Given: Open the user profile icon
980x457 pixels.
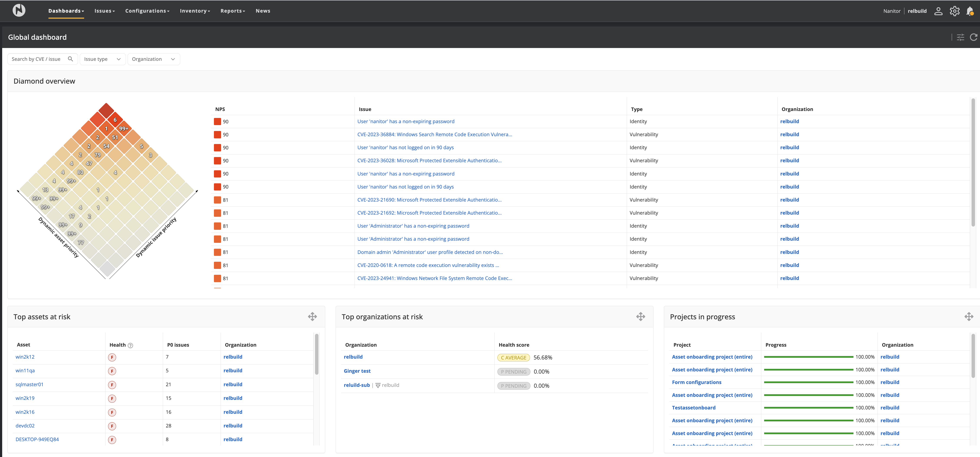Looking at the screenshot, I should click(938, 11).
